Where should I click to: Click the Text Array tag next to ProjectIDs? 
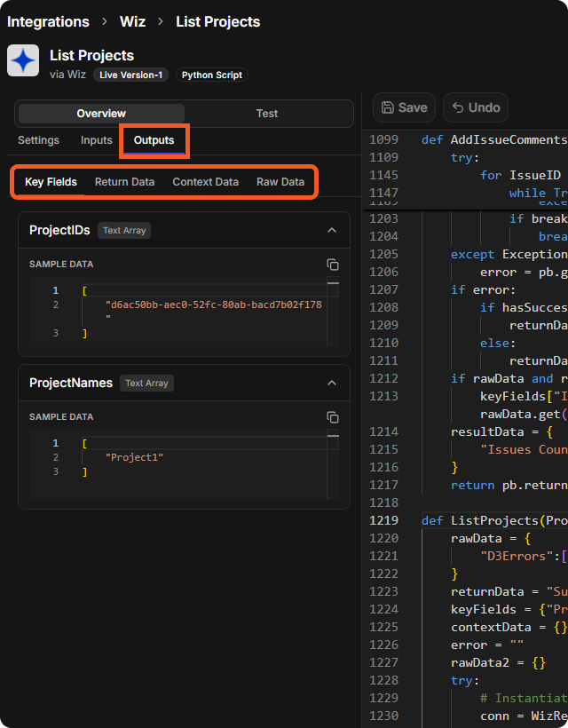(x=124, y=230)
